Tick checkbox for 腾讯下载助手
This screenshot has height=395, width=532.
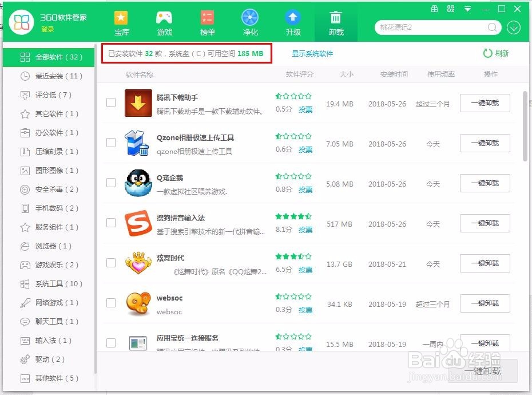[x=111, y=102]
